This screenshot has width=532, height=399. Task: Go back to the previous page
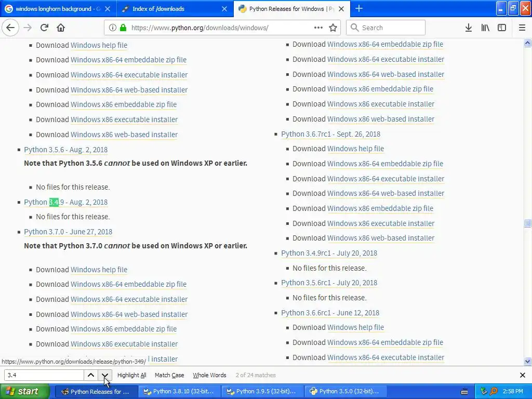[x=10, y=28]
